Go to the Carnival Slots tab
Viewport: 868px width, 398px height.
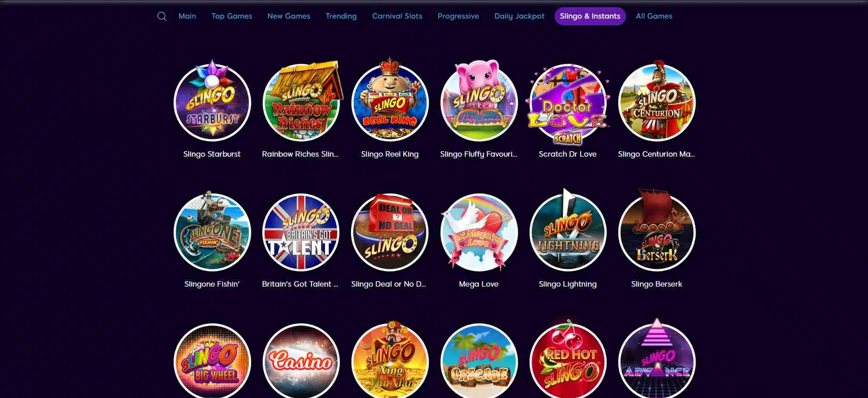pos(397,16)
